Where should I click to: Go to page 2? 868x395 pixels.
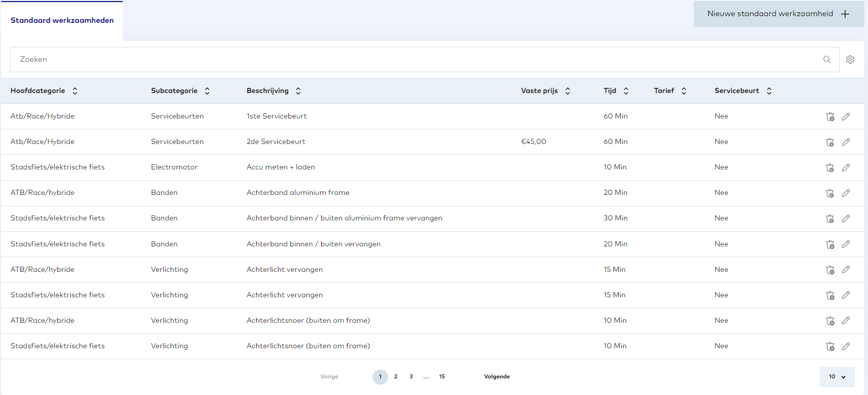pos(395,377)
